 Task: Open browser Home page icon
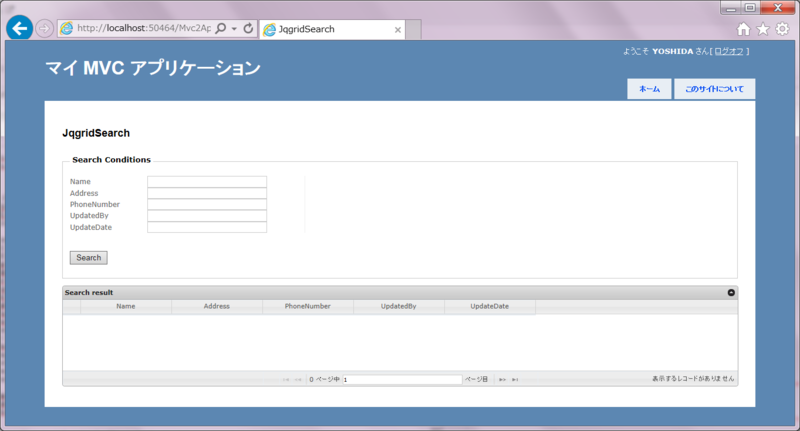tap(743, 29)
